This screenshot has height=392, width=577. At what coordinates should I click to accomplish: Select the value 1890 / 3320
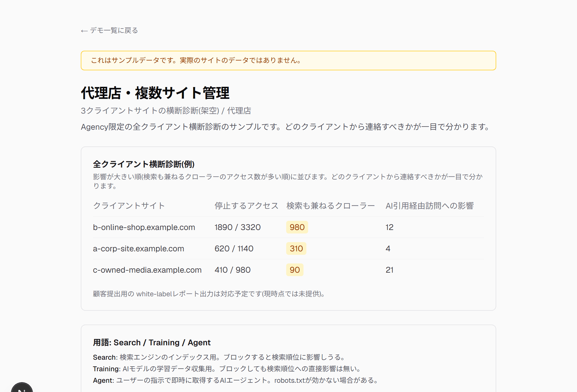(238, 227)
